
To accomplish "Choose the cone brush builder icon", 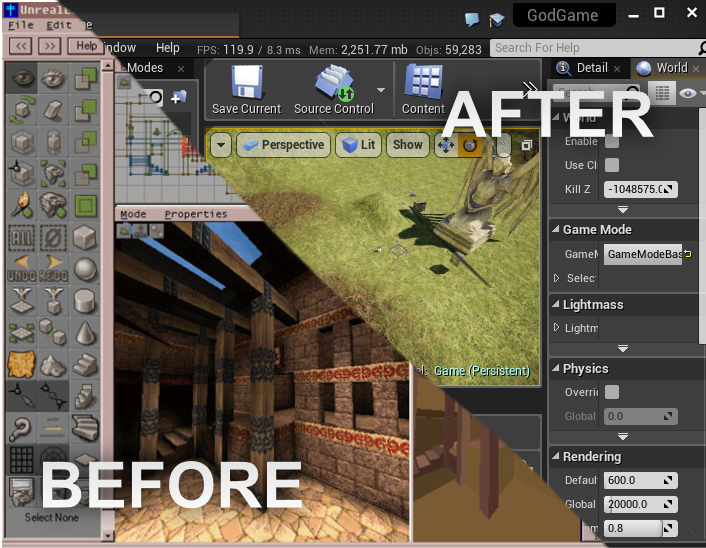I will [x=85, y=333].
